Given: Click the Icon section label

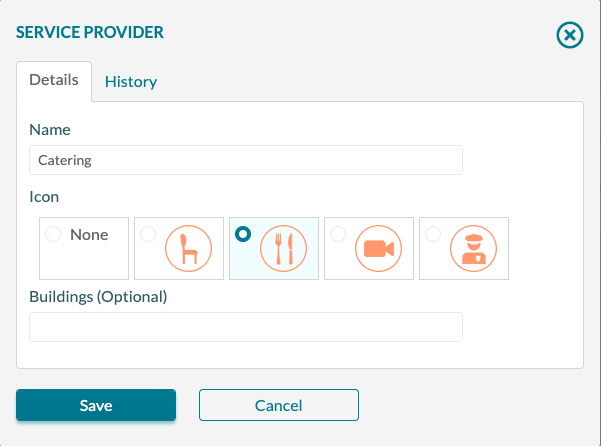Looking at the screenshot, I should 44,197.
